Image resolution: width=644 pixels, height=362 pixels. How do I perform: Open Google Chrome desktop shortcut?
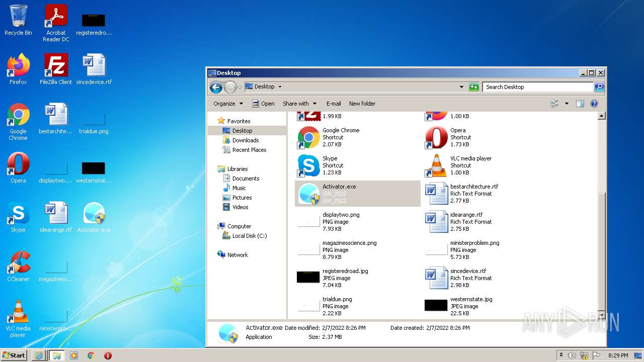[x=18, y=122]
